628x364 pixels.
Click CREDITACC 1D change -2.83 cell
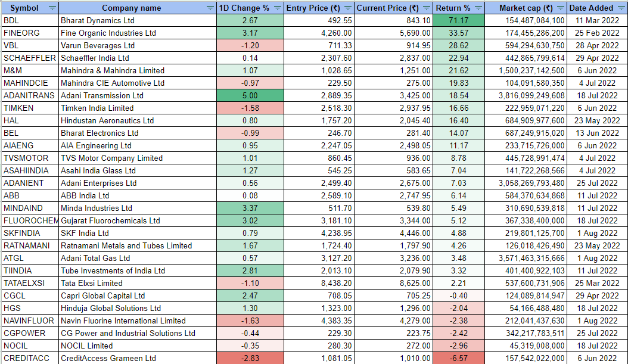250,359
